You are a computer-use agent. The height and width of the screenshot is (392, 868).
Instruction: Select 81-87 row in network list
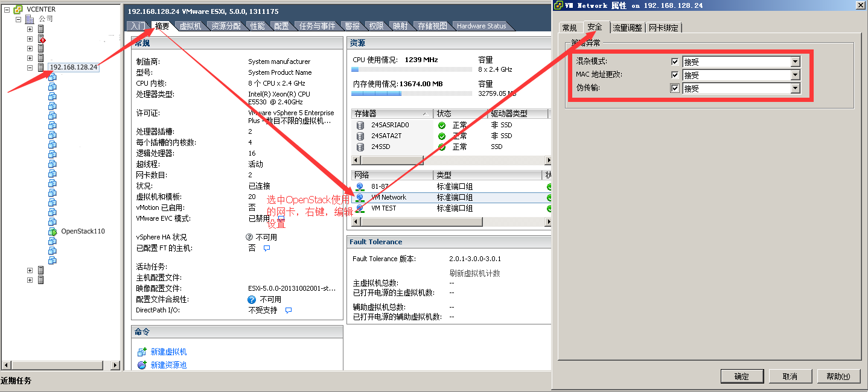pos(452,187)
